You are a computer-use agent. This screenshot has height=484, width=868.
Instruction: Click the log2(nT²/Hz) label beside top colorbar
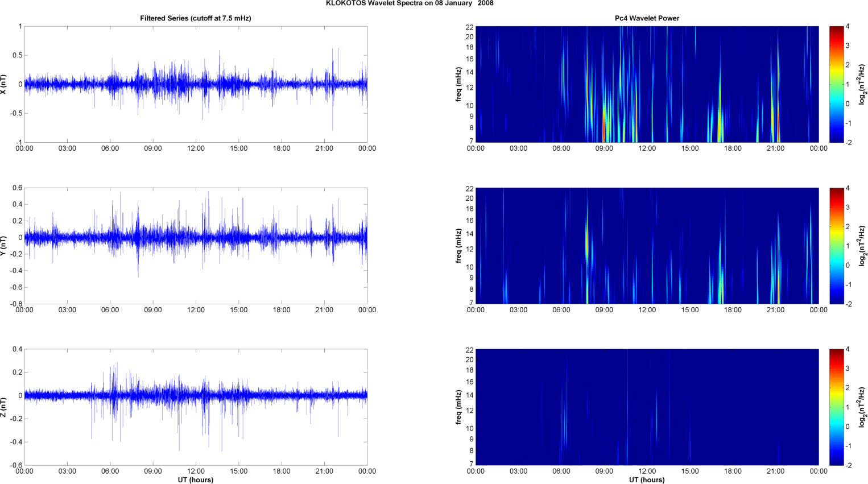pyautogui.click(x=862, y=84)
